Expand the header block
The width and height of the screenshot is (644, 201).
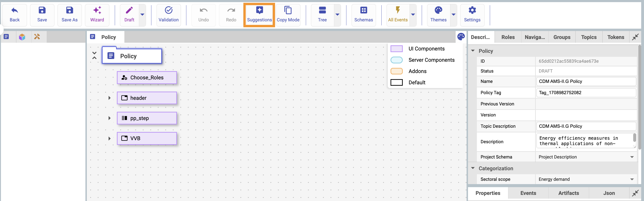[x=109, y=98]
